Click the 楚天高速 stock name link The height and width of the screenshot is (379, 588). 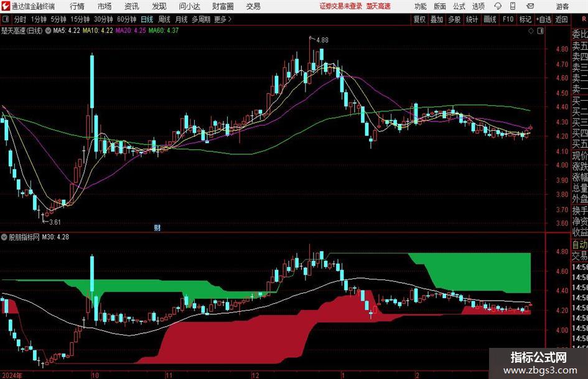click(378, 6)
